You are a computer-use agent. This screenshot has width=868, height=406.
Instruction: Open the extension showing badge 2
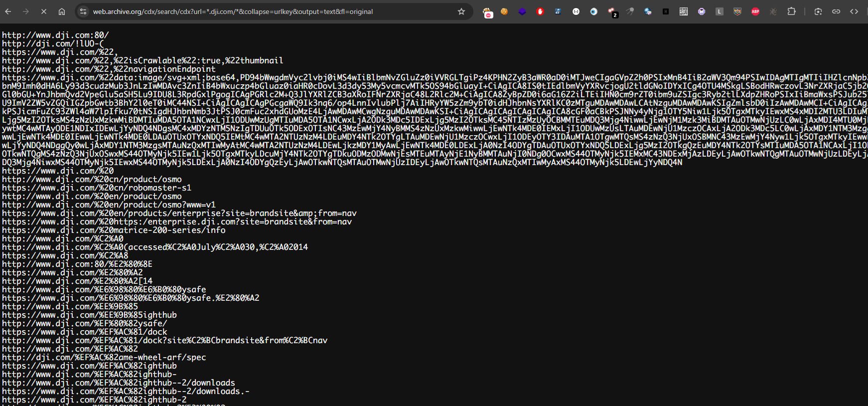[612, 12]
